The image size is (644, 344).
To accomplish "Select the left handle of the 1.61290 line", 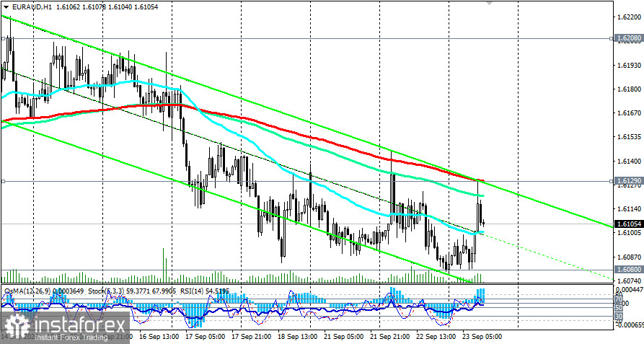I will coord(2,181).
